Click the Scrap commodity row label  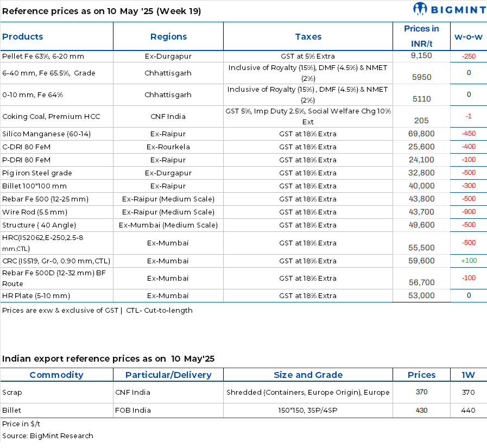pos(12,393)
